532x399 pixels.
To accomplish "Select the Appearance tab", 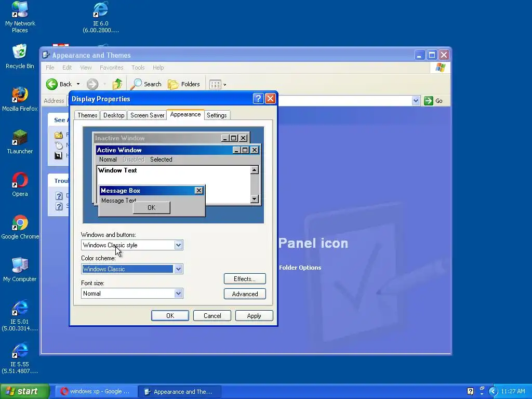I will coord(185,114).
